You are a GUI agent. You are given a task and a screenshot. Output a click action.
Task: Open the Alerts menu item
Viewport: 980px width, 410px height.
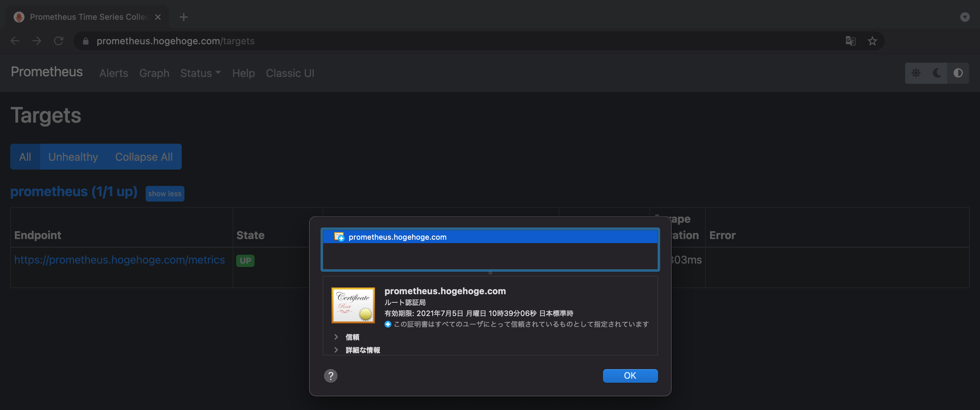[113, 73]
